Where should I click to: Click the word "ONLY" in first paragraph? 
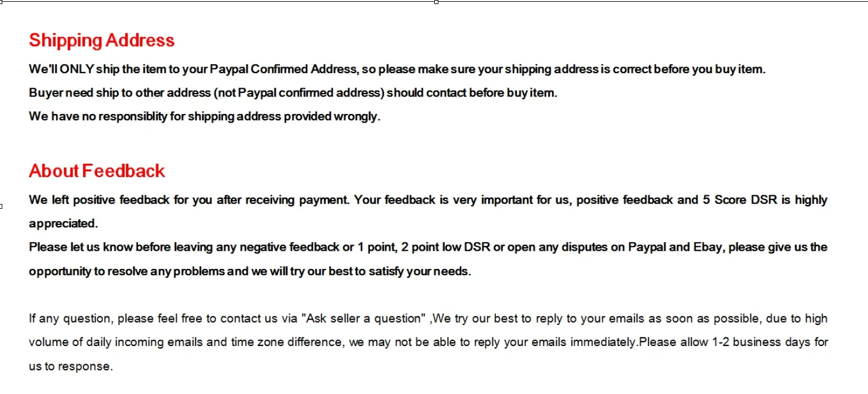click(77, 70)
